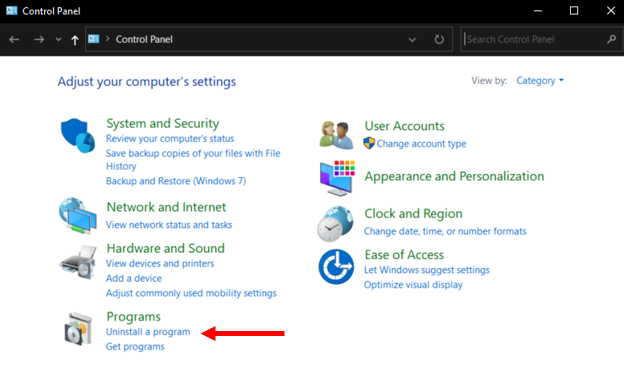This screenshot has height=375, width=624.
Task: Open the Programs disc box icon
Action: [x=78, y=329]
